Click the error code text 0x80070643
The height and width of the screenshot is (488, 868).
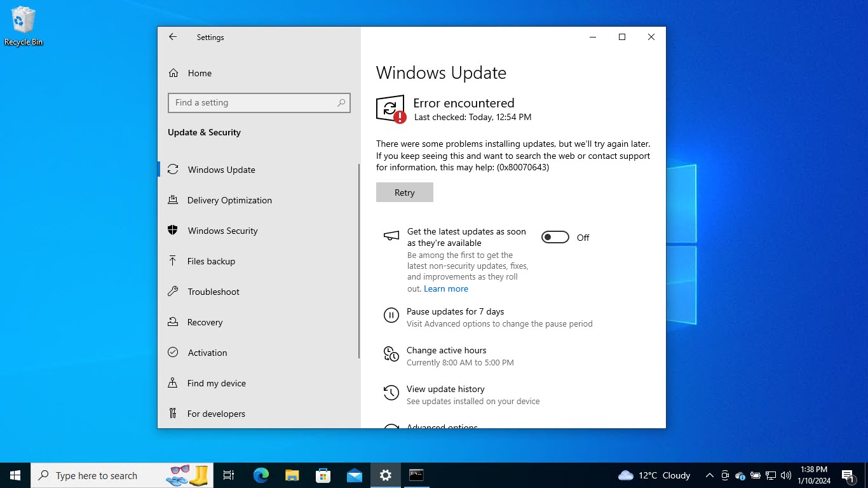(523, 168)
